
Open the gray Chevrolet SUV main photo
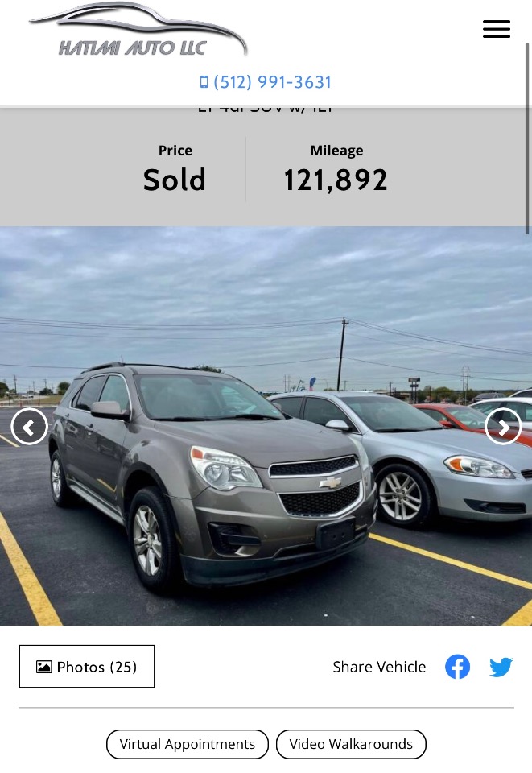tap(266, 427)
